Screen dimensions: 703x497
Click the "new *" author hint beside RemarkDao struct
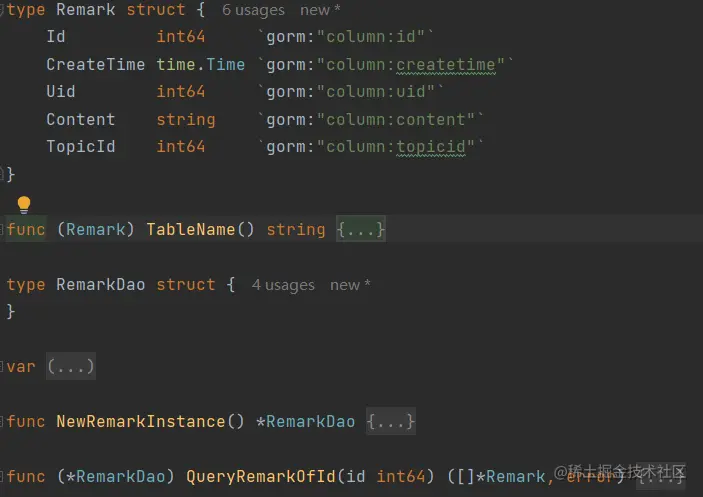(x=350, y=285)
